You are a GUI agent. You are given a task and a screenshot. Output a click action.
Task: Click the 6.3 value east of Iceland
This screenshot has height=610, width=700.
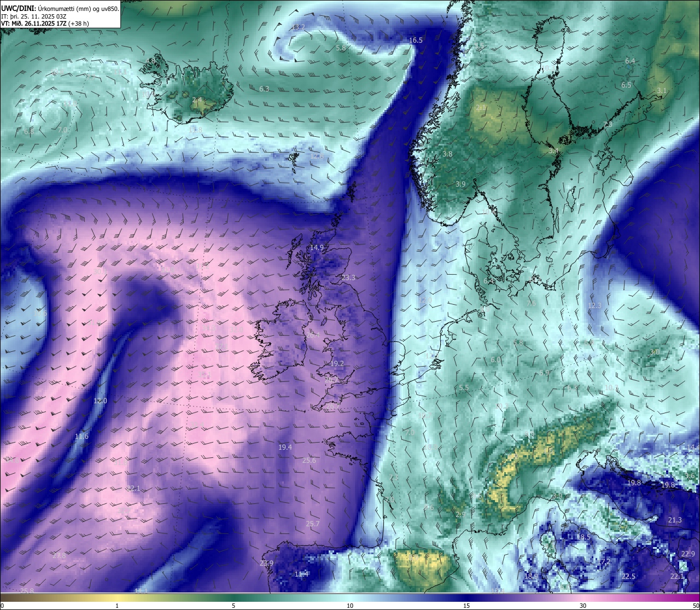(x=264, y=89)
